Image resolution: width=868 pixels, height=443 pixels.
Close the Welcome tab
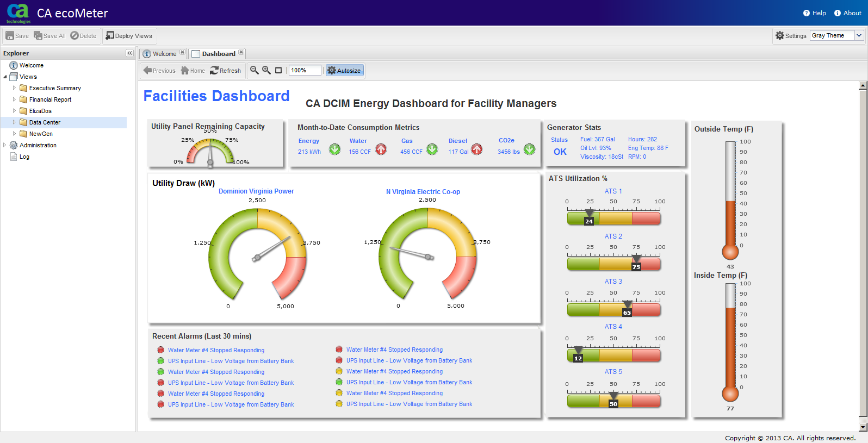click(182, 52)
